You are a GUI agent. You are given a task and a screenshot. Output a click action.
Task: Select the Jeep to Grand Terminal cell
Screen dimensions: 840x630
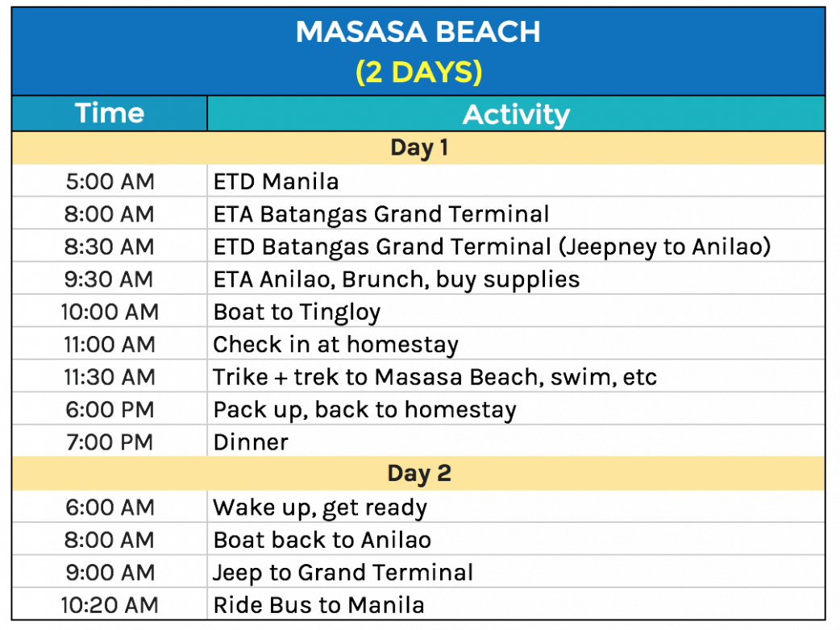point(343,573)
